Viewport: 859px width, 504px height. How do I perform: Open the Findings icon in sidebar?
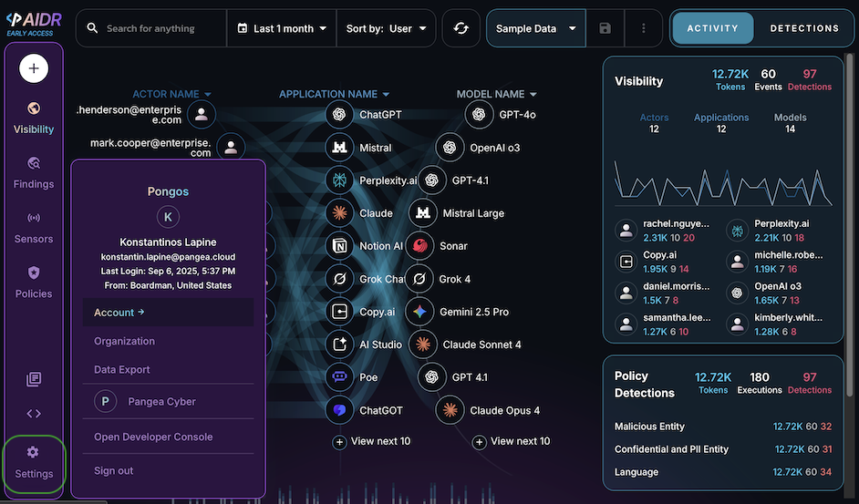point(34,163)
